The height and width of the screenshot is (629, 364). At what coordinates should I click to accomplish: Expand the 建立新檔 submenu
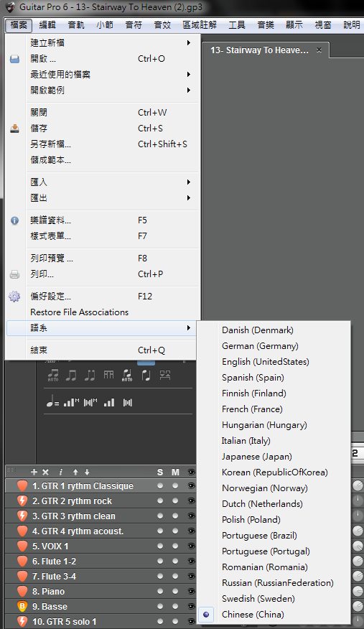point(102,42)
